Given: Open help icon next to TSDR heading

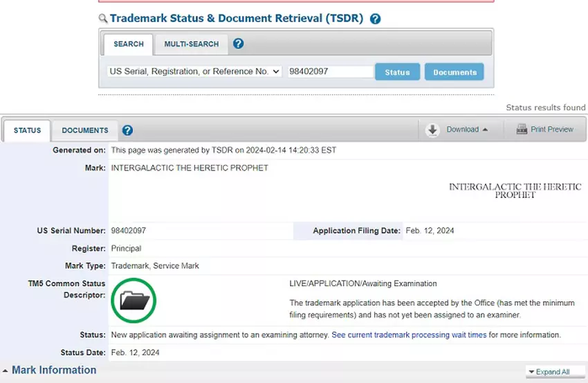Looking at the screenshot, I should [x=376, y=19].
